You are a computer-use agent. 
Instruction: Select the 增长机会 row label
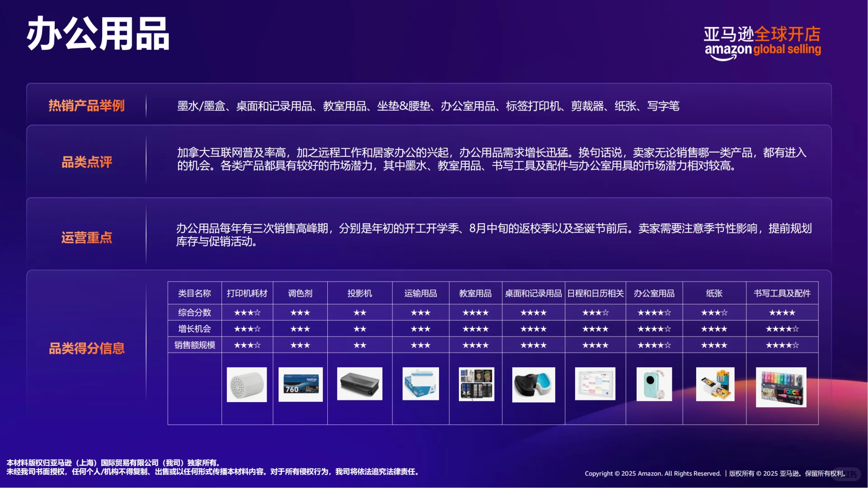click(x=194, y=328)
